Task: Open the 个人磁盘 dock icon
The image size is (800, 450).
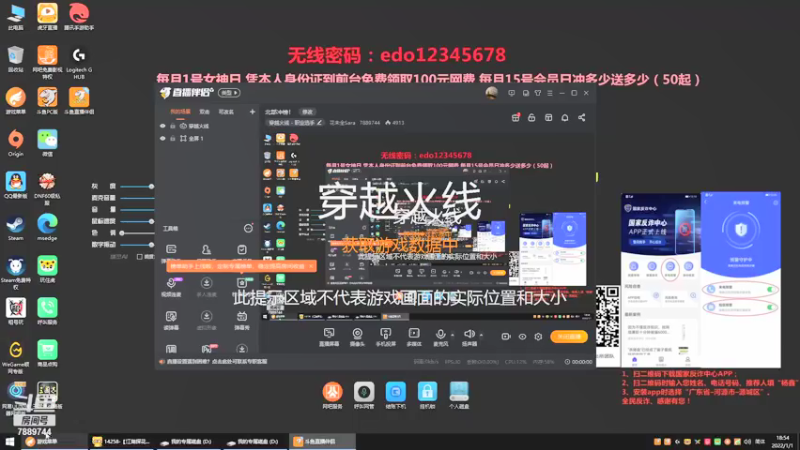Action: 459,395
